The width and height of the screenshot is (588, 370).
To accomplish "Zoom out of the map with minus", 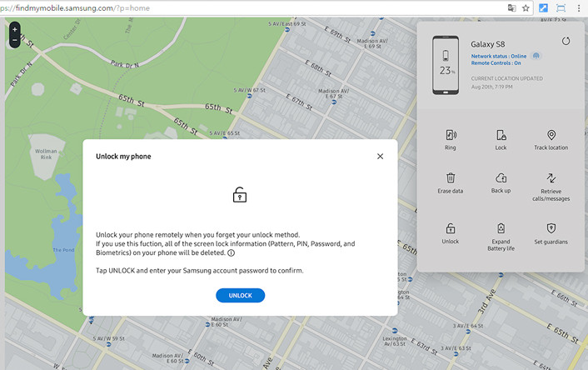I will click(15, 40).
